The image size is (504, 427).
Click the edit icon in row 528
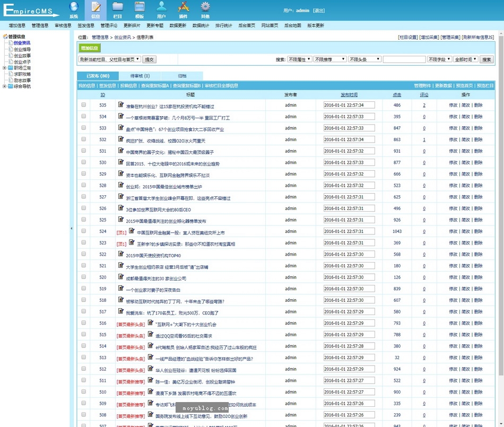pyautogui.click(x=121, y=185)
